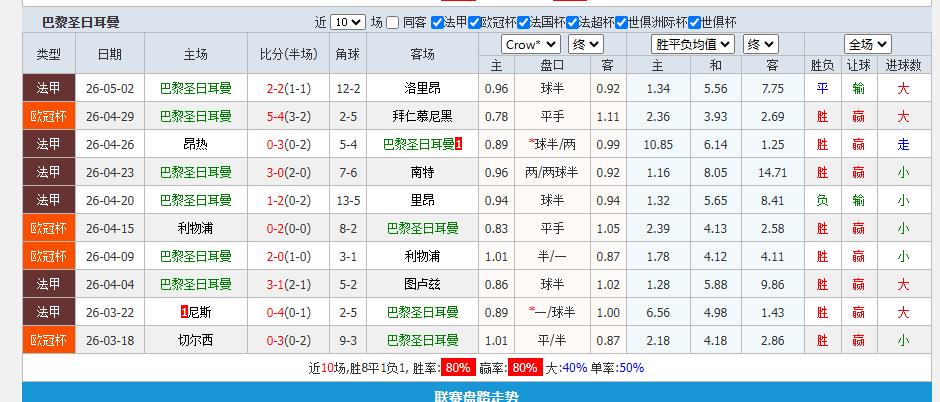This screenshot has height=402, width=940.
Task: Click the 欧冠杯 type label in 26-04-29 row
Action: click(x=49, y=116)
